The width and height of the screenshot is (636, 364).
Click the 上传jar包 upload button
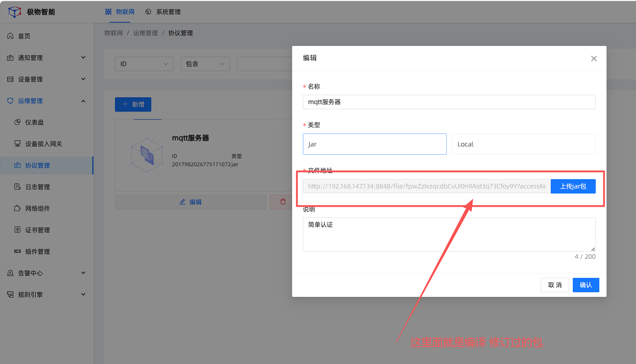(x=573, y=186)
